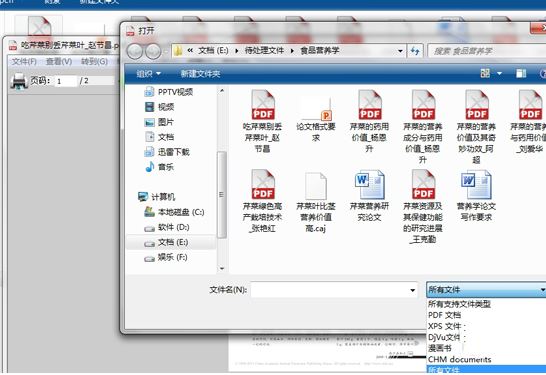Click the Forward navigation arrow in Open dialog
The height and width of the screenshot is (375, 546).
153,52
